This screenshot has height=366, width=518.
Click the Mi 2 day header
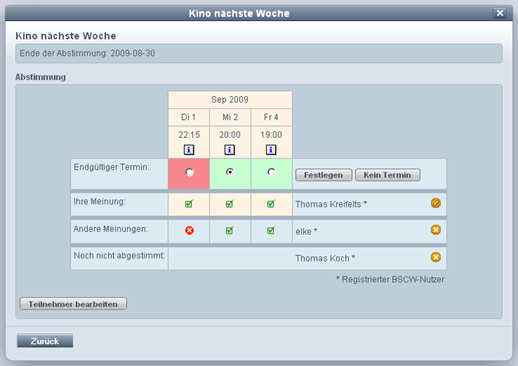(x=230, y=117)
